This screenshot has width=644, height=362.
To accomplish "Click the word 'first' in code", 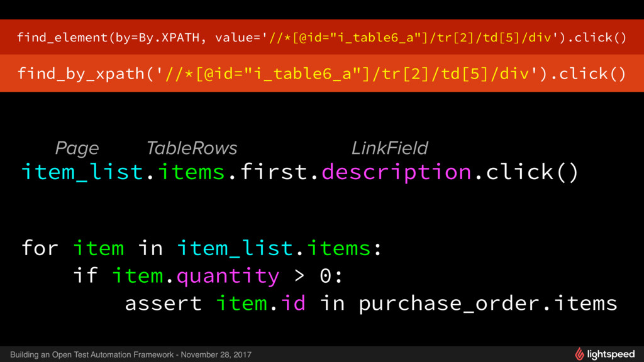I will coord(274,172).
